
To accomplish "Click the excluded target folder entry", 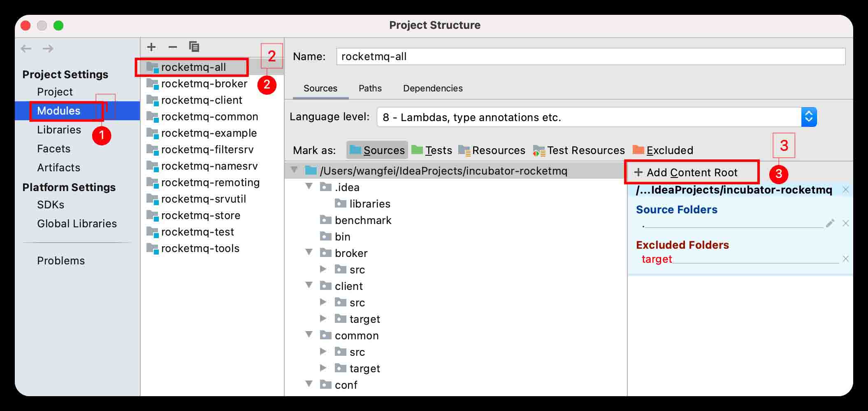I will tap(657, 259).
